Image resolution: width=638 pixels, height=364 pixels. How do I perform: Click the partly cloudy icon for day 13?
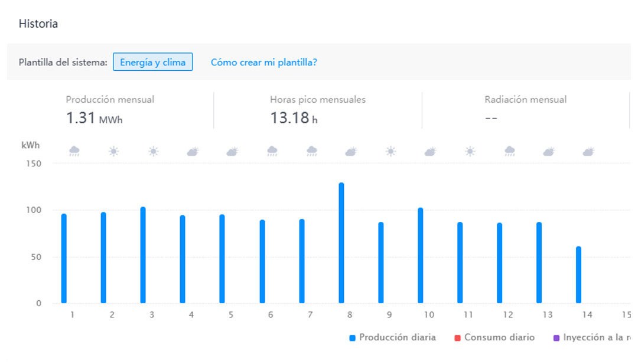tap(549, 152)
